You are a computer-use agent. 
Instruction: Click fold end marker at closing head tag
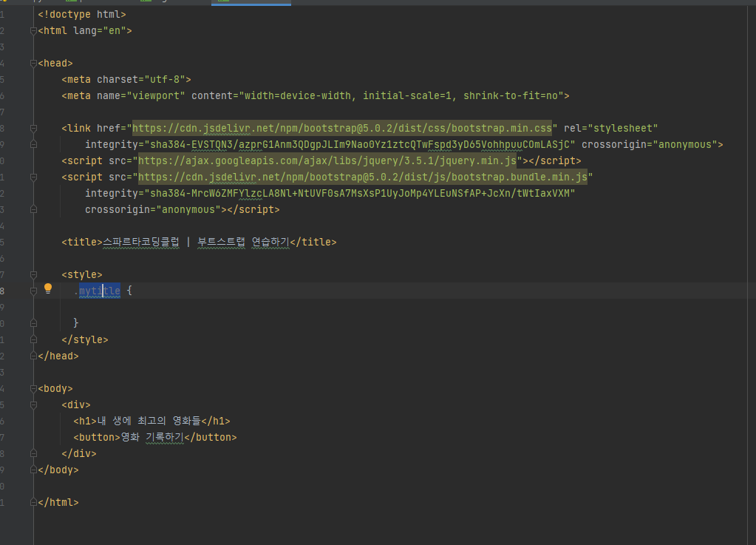click(x=33, y=356)
